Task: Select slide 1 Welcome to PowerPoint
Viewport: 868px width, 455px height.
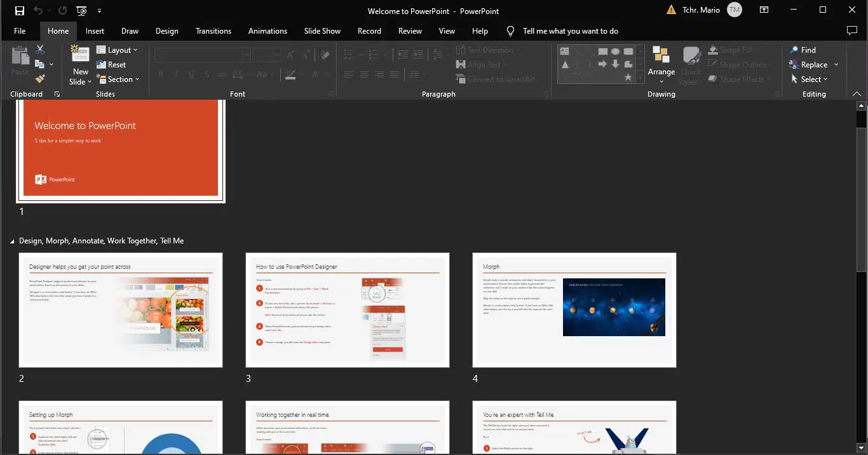Action: 121,151
